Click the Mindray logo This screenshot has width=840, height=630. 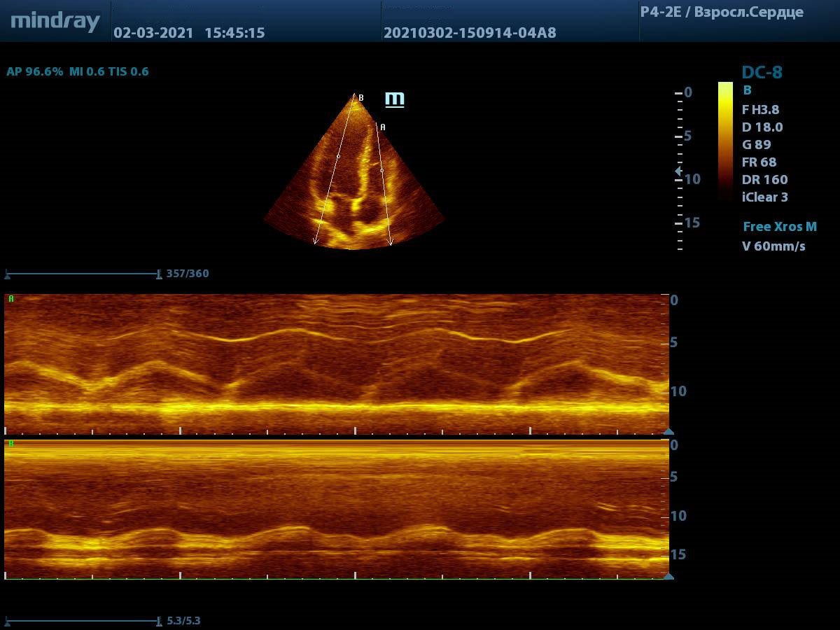click(x=55, y=21)
